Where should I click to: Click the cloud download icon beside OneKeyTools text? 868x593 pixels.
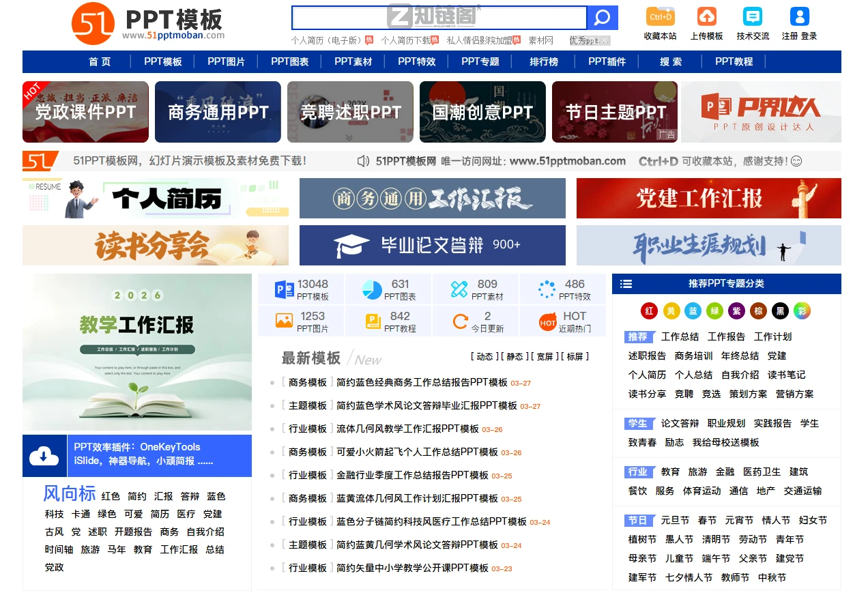44,456
